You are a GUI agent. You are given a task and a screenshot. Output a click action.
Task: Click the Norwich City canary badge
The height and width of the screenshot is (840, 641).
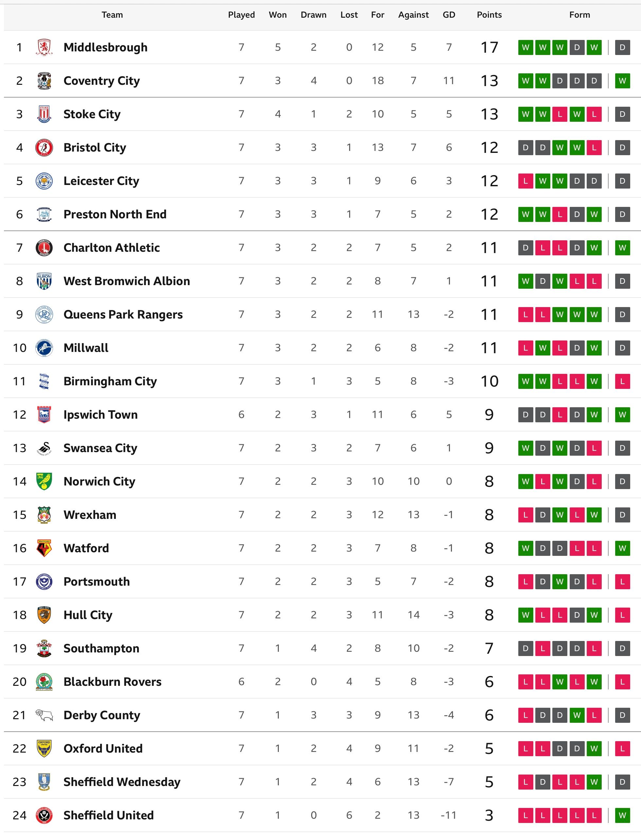point(44,481)
